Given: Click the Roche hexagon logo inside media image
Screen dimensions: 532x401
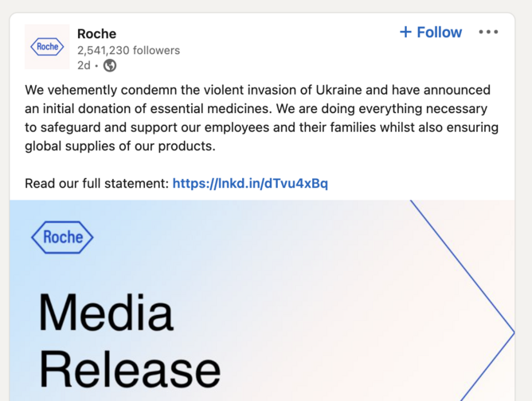Looking at the screenshot, I should 62,237.
